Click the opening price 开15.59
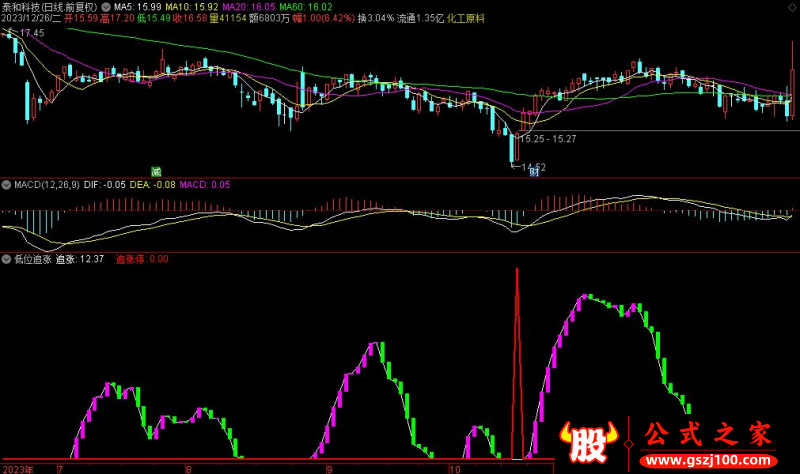 pyautogui.click(x=81, y=18)
